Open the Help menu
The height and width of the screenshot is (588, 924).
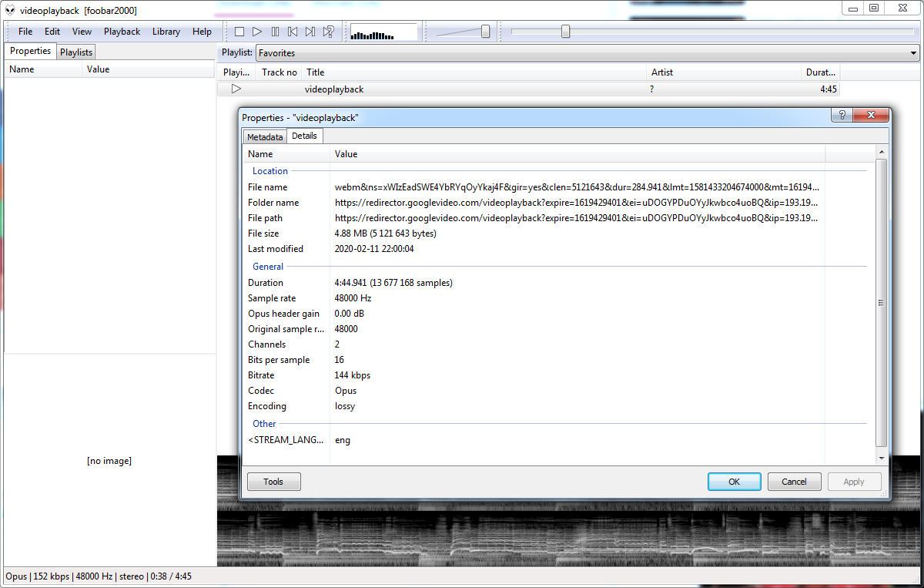(x=203, y=32)
